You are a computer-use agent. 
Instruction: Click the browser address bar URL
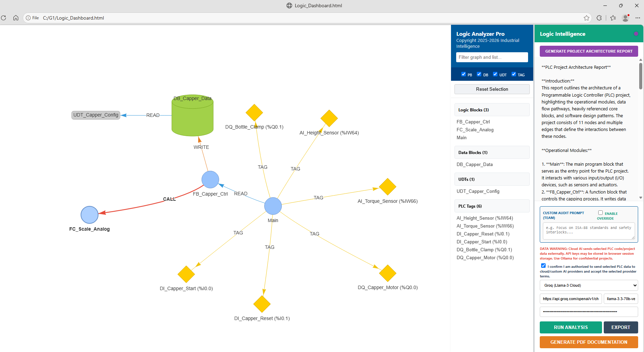[x=73, y=18]
